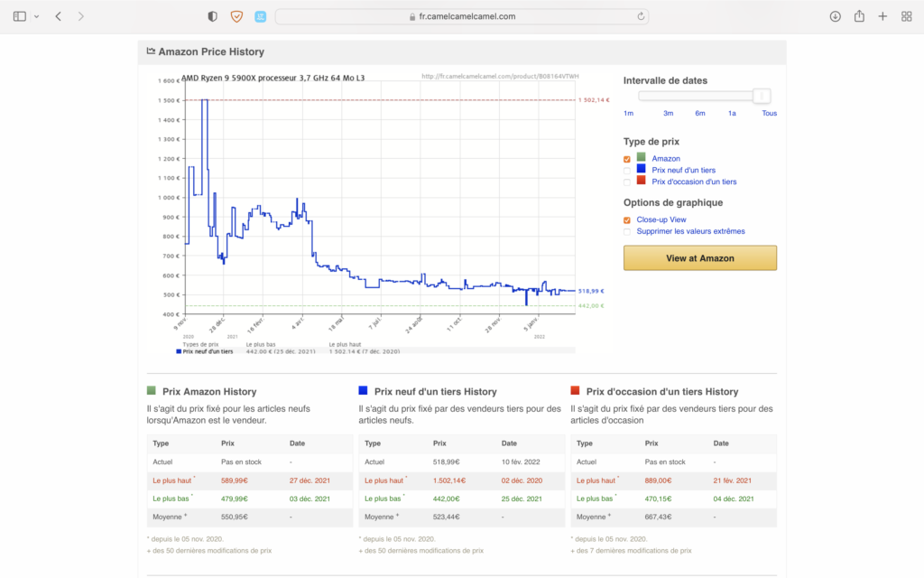Click red square beside Prix d'occasion History heading

pos(575,390)
